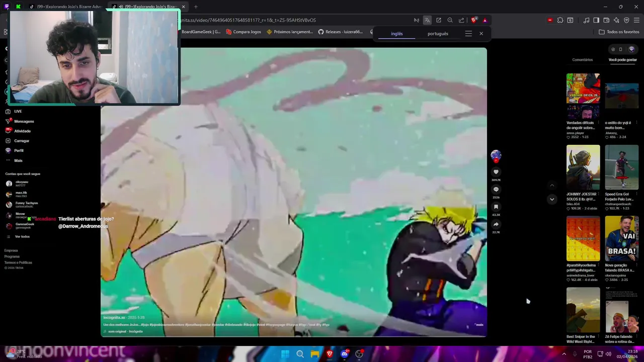Viewport: 644px width, 362px height.
Task: Switch to the Comentários tab
Action: click(583, 60)
